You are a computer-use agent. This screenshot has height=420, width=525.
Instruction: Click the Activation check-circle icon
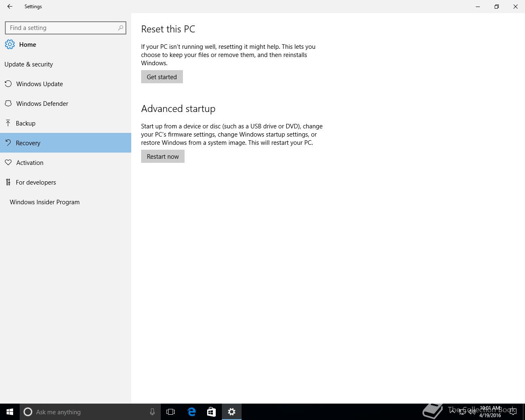click(x=8, y=162)
